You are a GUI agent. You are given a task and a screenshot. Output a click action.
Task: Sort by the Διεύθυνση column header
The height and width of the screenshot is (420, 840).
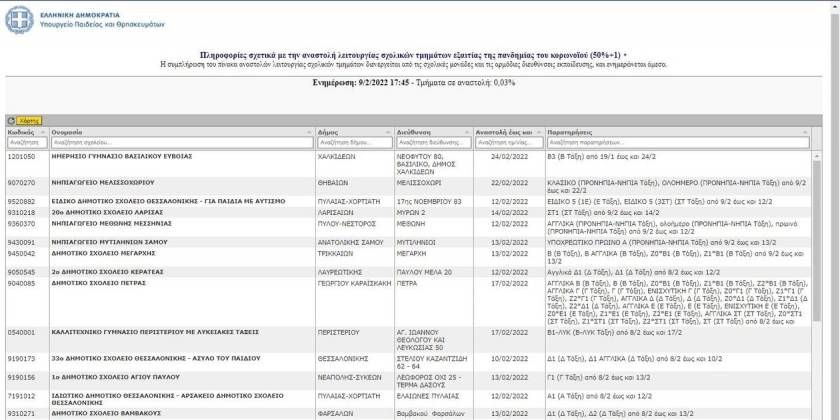click(x=434, y=132)
